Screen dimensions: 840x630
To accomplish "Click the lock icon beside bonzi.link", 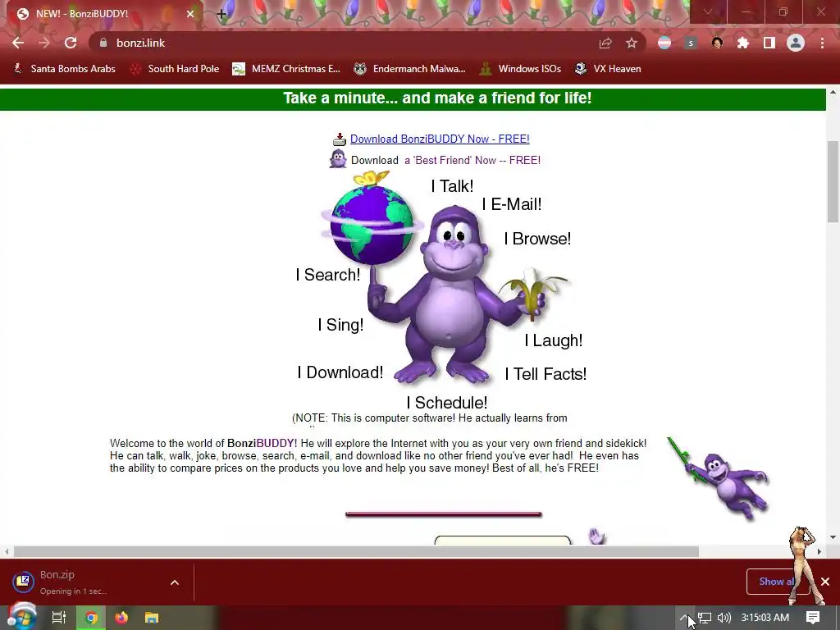I will tap(103, 43).
